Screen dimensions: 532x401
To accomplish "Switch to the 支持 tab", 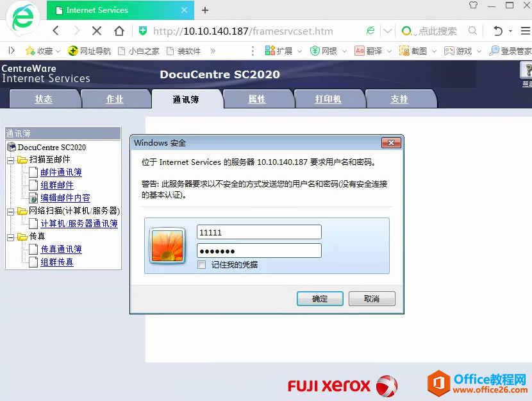I will (x=399, y=99).
